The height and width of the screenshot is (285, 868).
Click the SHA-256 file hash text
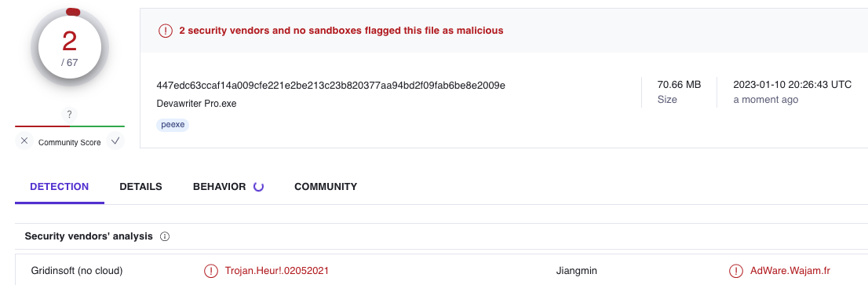click(331, 86)
